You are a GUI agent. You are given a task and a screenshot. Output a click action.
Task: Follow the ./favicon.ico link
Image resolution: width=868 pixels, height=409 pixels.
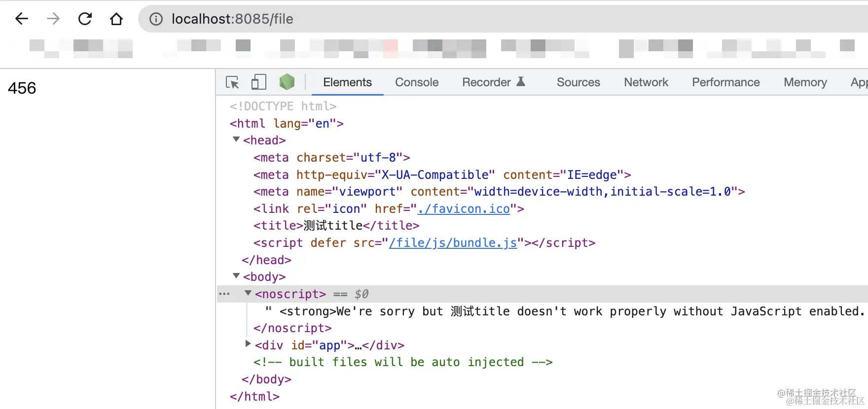coord(464,209)
